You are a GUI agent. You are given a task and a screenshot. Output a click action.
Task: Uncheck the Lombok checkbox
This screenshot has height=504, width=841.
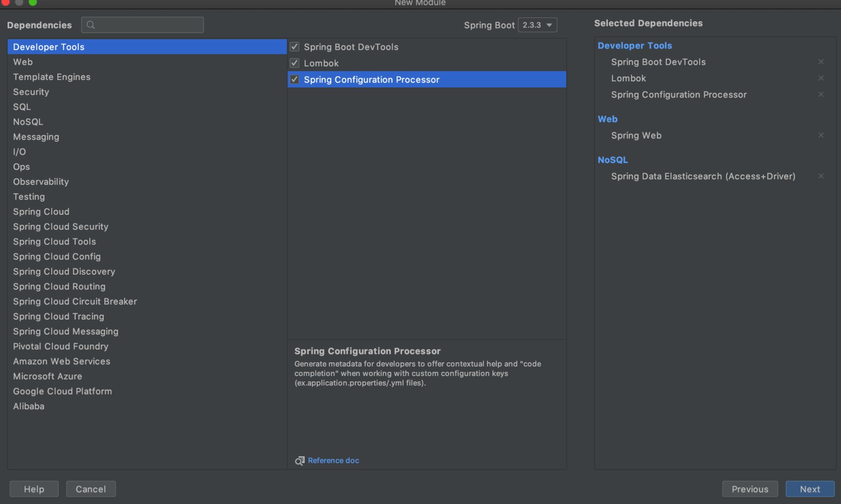pyautogui.click(x=295, y=63)
